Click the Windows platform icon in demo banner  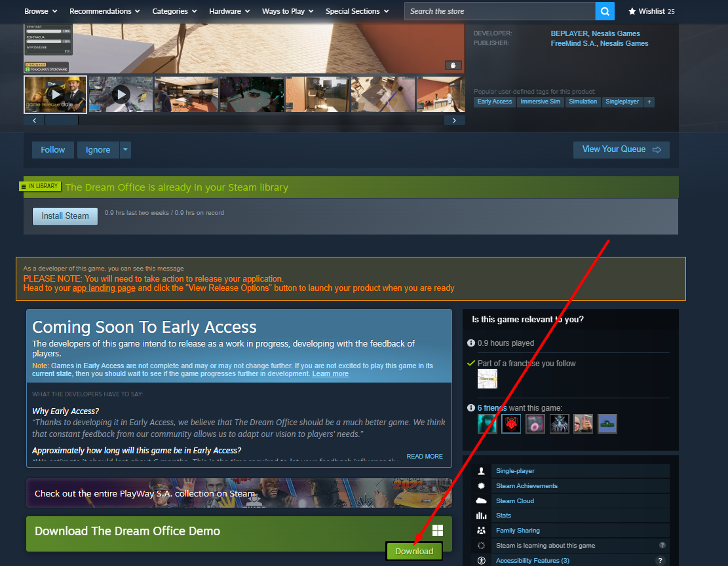point(437,530)
